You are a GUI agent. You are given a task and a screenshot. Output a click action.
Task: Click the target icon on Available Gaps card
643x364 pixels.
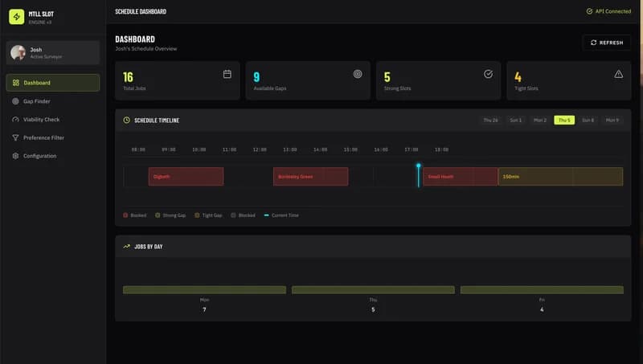[x=358, y=74]
